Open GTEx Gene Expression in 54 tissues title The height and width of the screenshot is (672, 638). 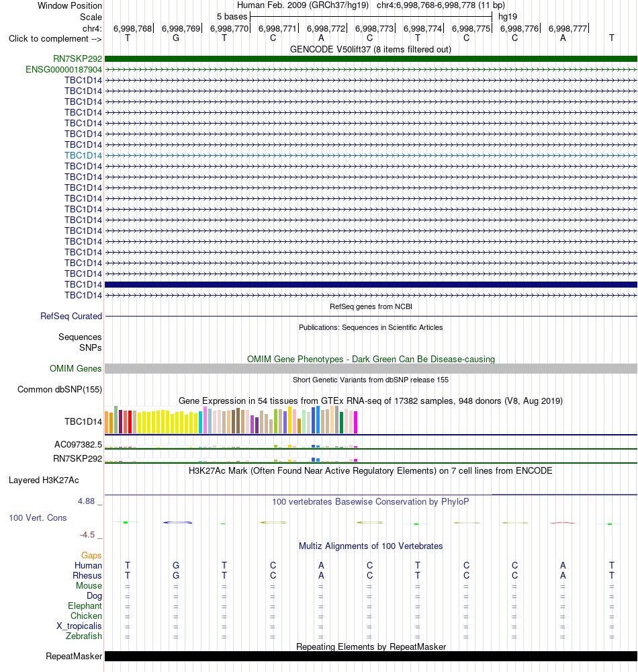pyautogui.click(x=371, y=401)
